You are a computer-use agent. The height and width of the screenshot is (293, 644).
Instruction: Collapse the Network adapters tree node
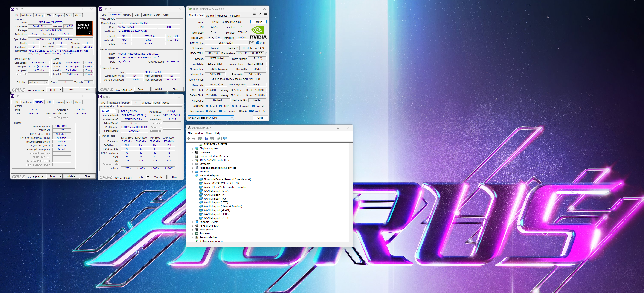pyautogui.click(x=192, y=175)
